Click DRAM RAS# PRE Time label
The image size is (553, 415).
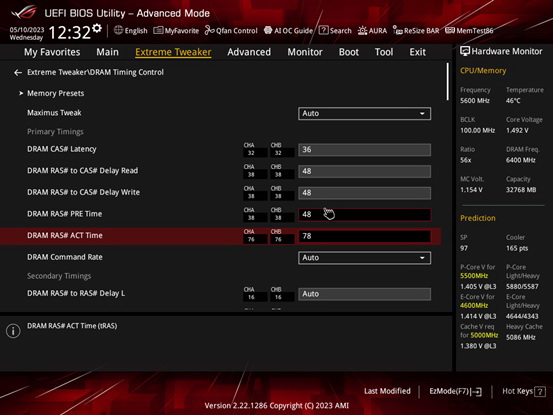[65, 214]
